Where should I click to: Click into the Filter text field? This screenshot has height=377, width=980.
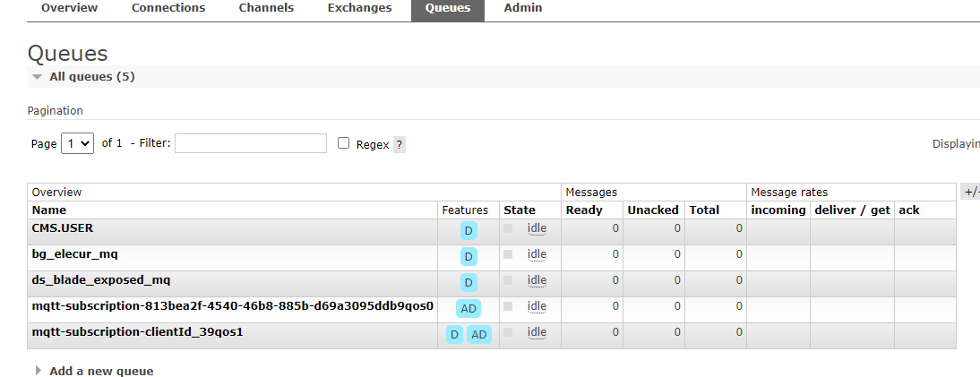tap(251, 143)
